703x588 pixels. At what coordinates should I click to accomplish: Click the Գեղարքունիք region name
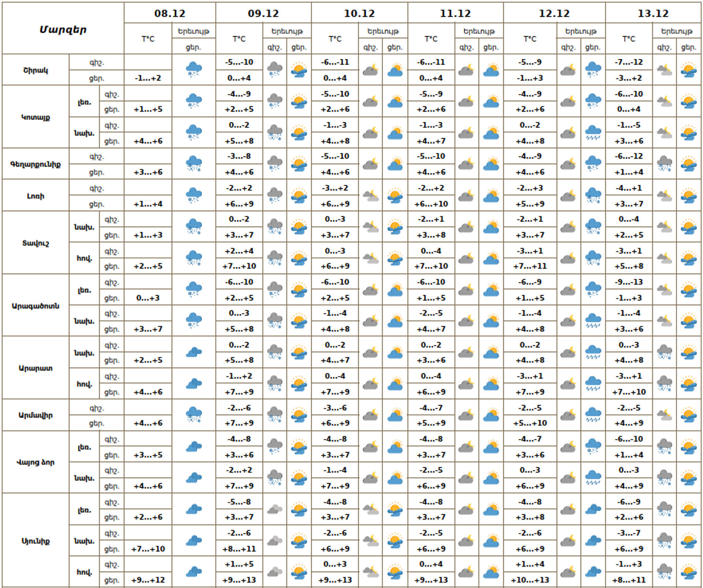[x=36, y=164]
